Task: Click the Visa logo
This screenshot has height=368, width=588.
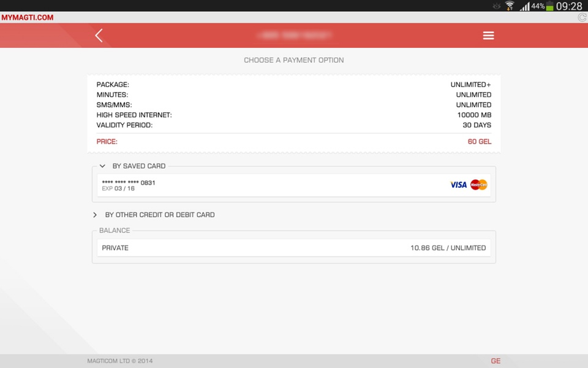Action: [458, 185]
